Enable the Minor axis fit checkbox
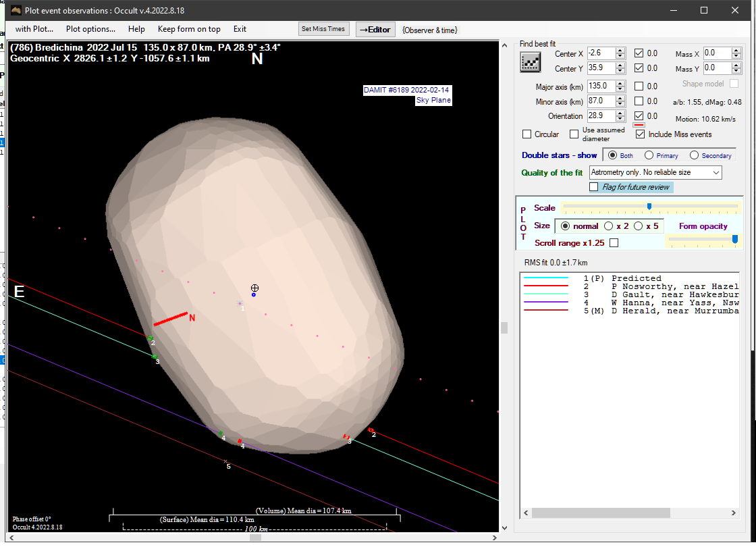The image size is (756, 547). (639, 101)
